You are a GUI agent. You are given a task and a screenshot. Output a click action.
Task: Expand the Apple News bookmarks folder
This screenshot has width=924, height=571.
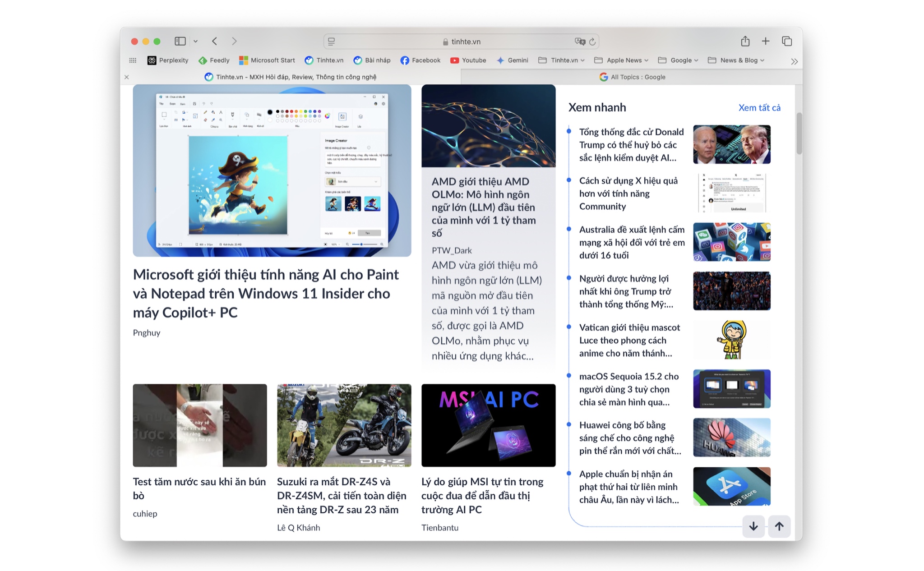tap(622, 60)
